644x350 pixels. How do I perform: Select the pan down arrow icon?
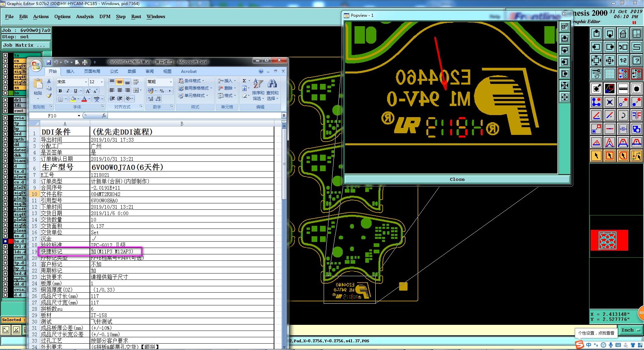pyautogui.click(x=610, y=34)
